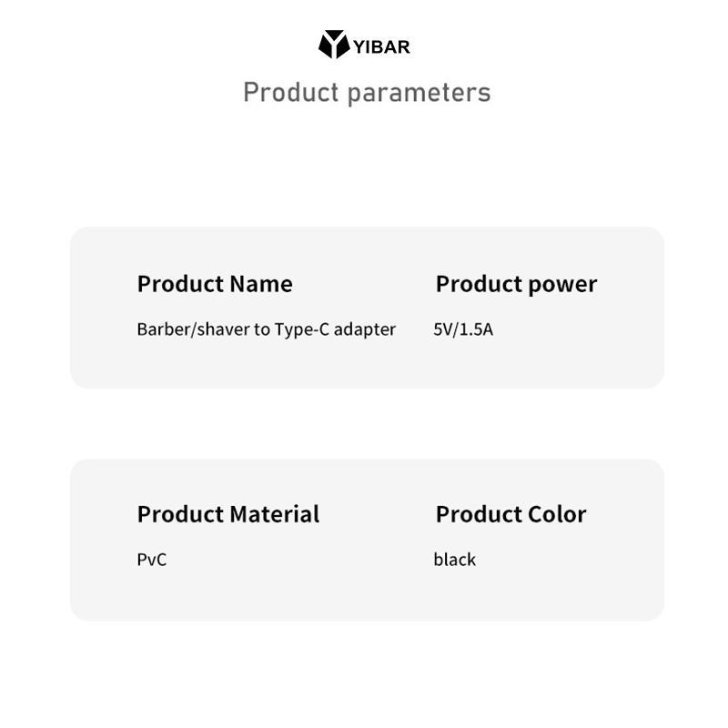Select the PvC material value

[x=152, y=560]
